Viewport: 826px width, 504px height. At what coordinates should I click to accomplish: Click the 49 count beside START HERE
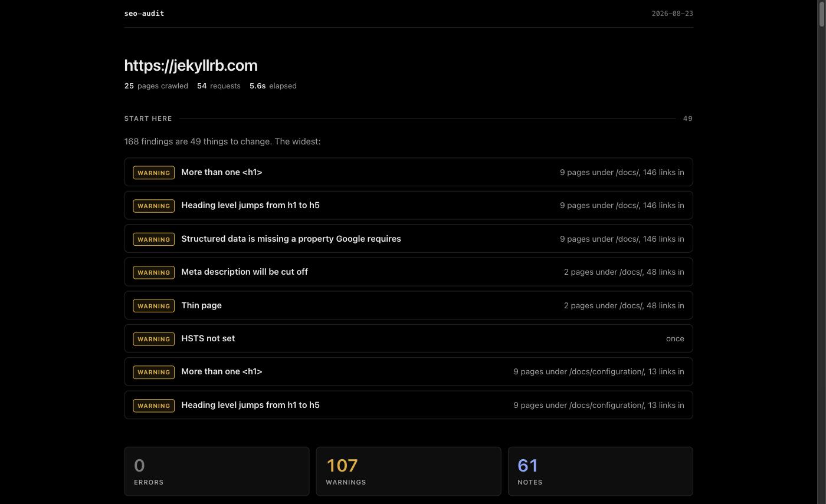click(x=687, y=118)
